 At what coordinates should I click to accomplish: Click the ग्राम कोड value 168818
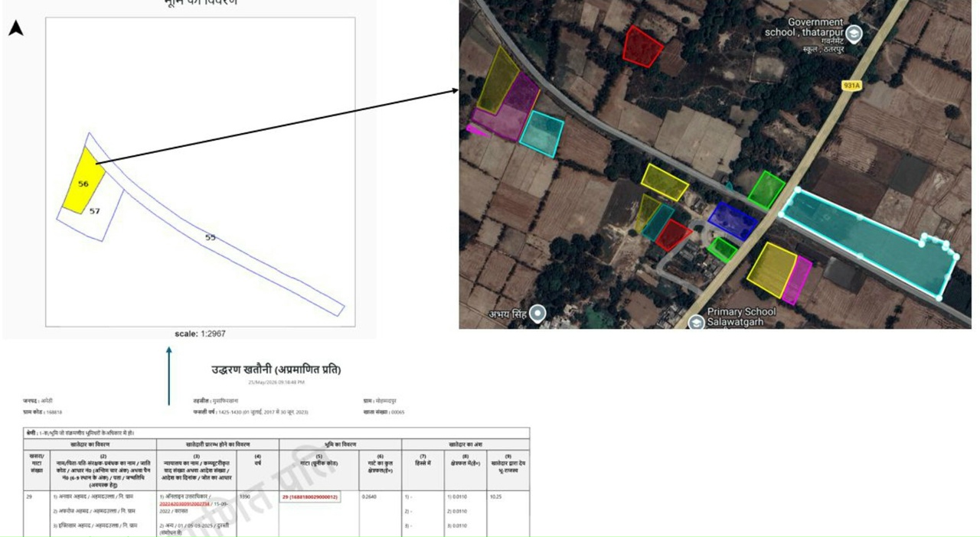pos(54,412)
